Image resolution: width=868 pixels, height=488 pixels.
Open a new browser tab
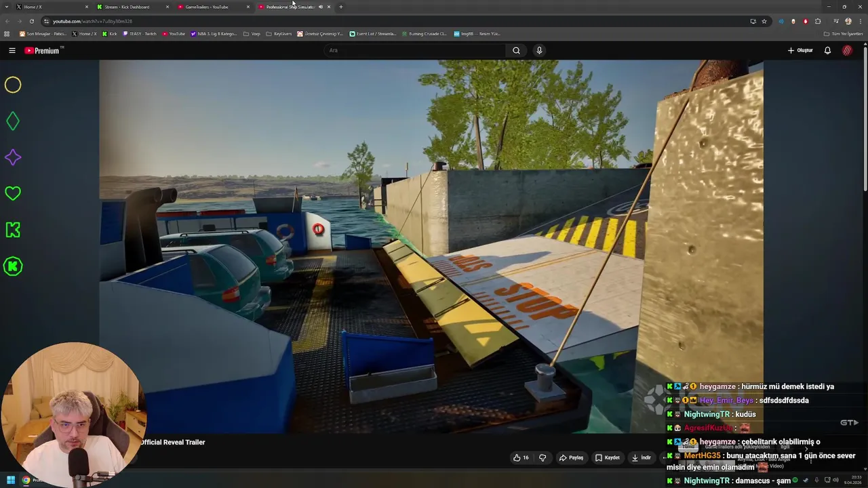[340, 7]
